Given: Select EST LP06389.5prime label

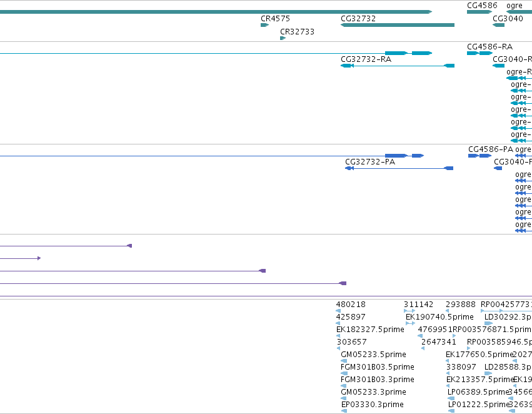Looking at the screenshot, I should click(478, 392).
